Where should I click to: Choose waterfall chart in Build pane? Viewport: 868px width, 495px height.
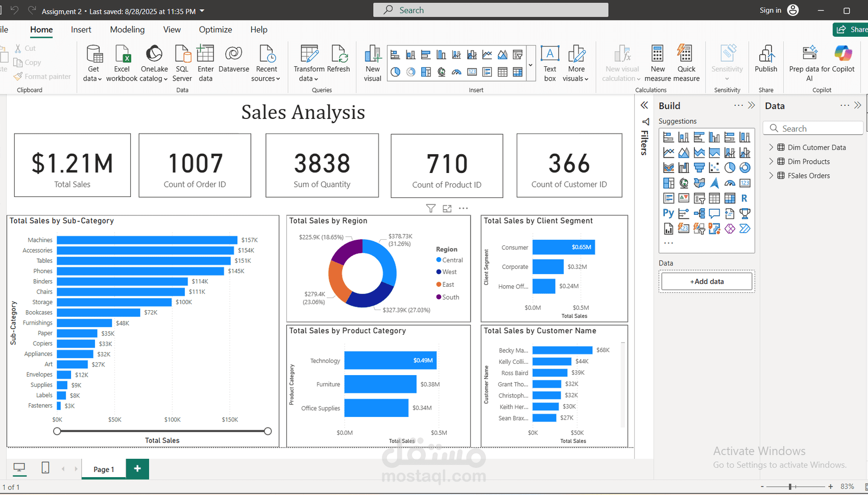tap(684, 167)
